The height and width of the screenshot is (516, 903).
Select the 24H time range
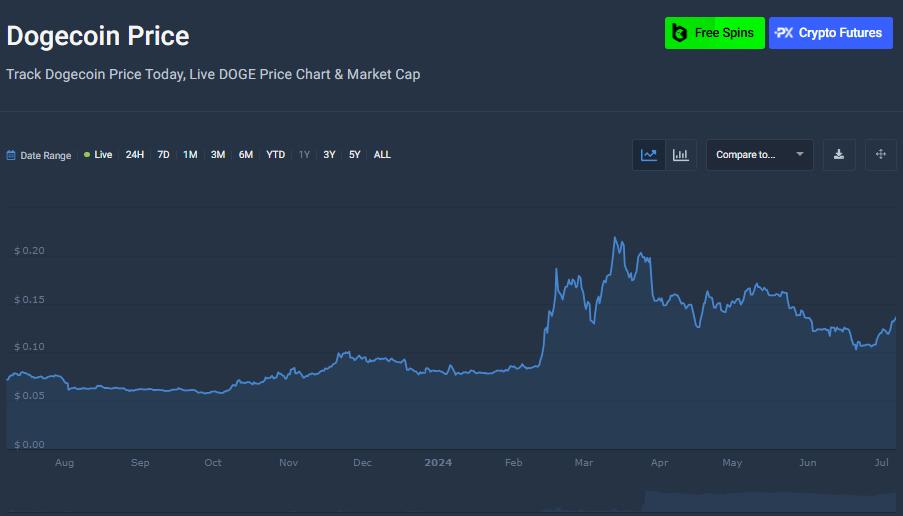(135, 155)
